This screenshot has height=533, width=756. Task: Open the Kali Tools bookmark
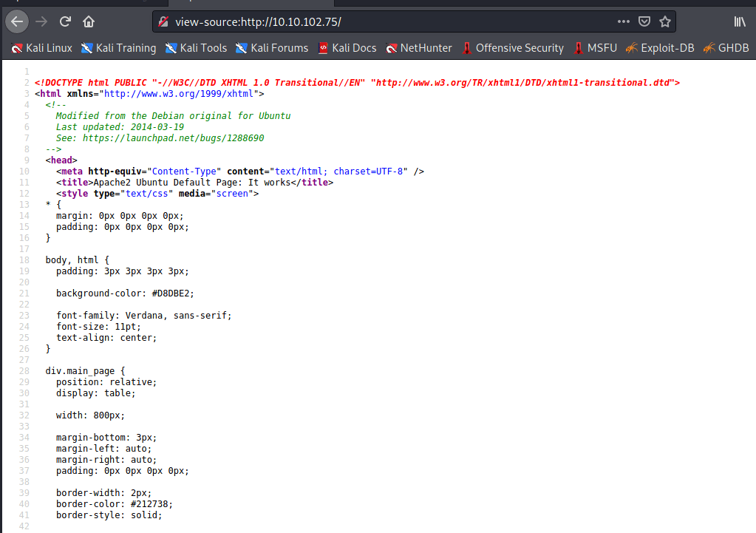pos(196,48)
